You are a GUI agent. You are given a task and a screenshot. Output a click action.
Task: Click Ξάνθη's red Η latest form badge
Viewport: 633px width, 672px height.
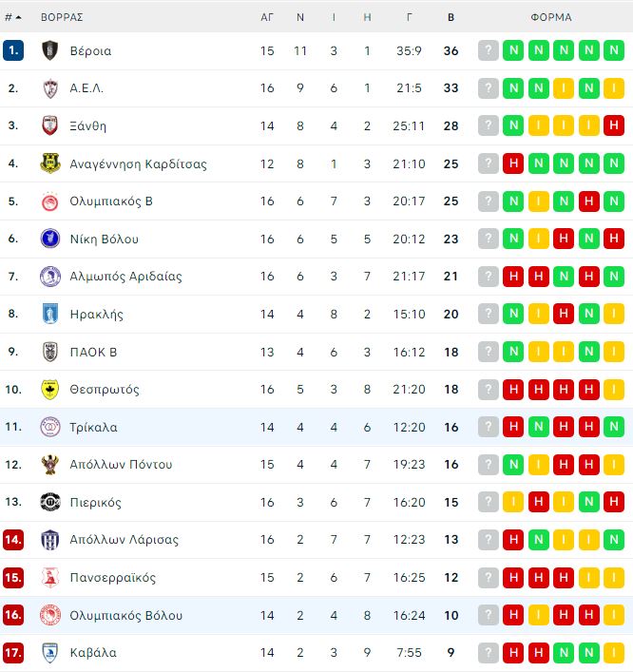(x=614, y=125)
